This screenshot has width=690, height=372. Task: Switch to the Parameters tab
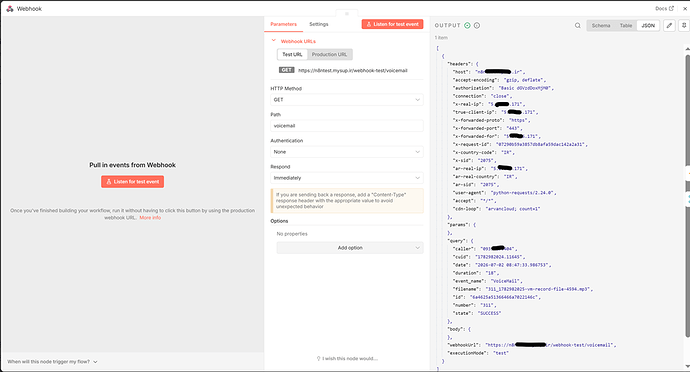pos(283,24)
